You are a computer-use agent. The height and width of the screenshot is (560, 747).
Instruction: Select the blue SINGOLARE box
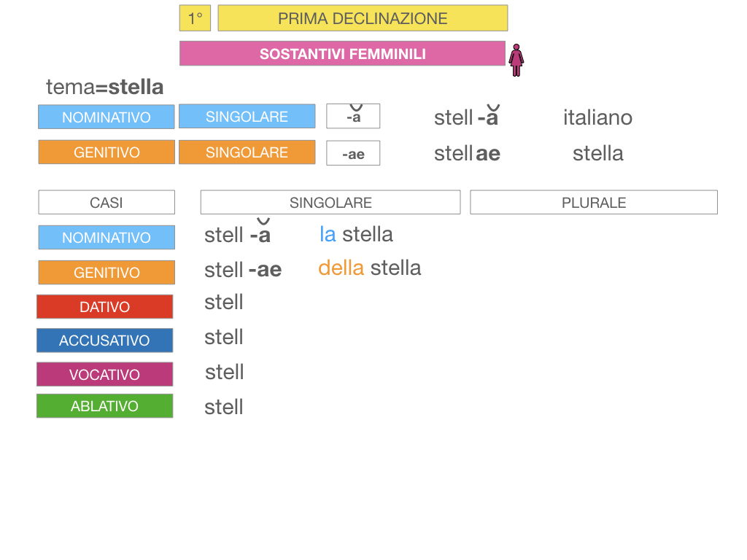[x=247, y=117]
